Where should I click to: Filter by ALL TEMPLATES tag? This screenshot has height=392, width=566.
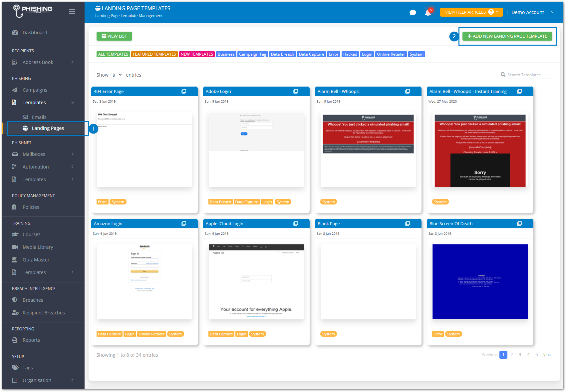pos(113,54)
